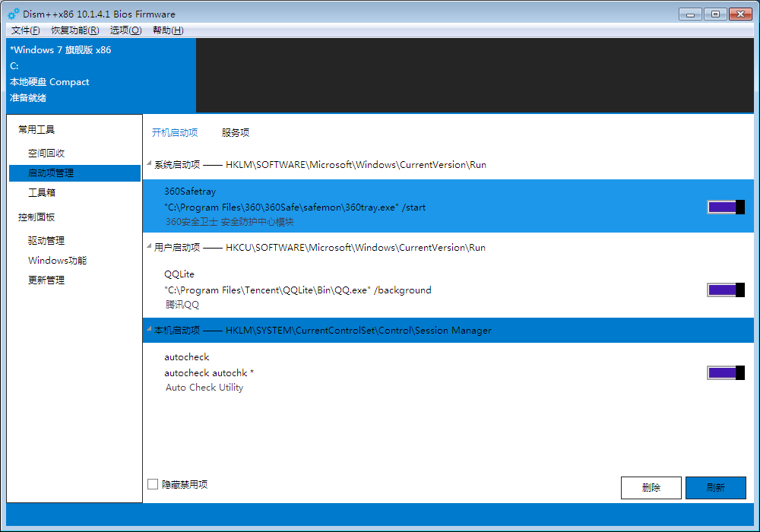Collapse the 用户启动项 group triangle

[149, 246]
